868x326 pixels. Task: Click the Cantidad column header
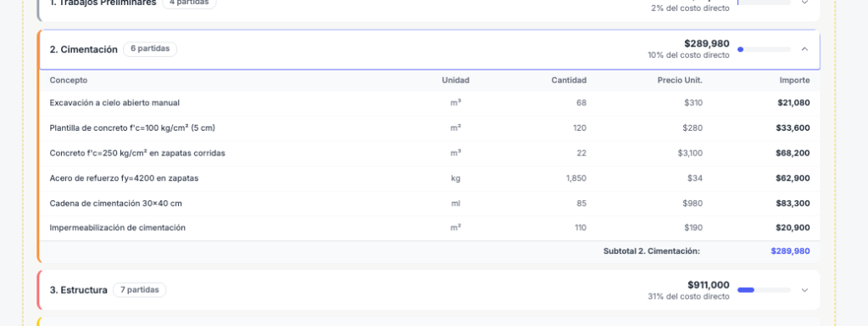point(569,81)
